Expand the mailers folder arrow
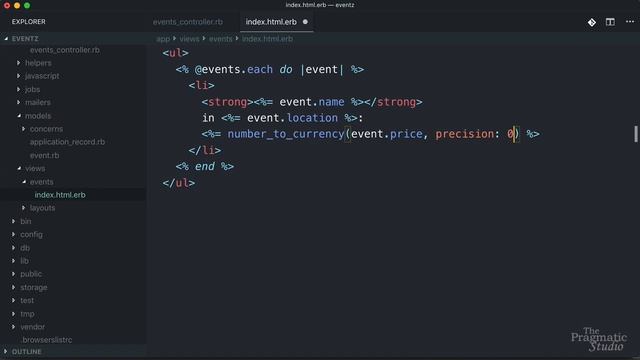This screenshot has height=360, width=640. (18, 102)
